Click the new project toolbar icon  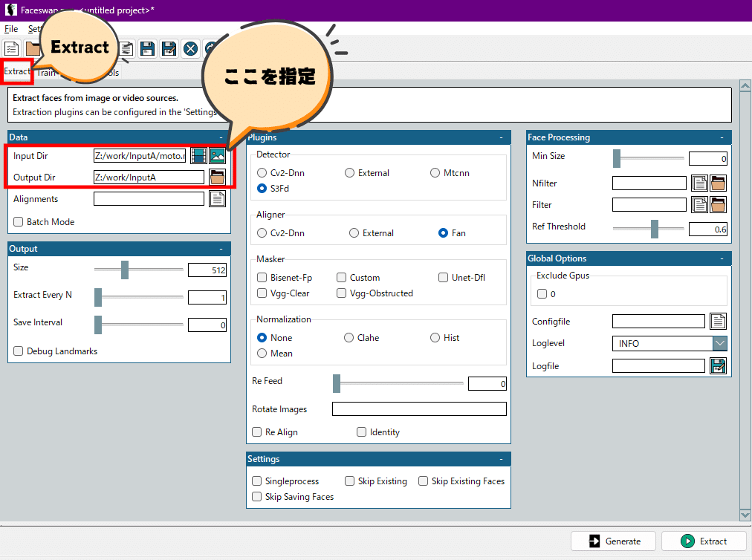click(x=11, y=48)
